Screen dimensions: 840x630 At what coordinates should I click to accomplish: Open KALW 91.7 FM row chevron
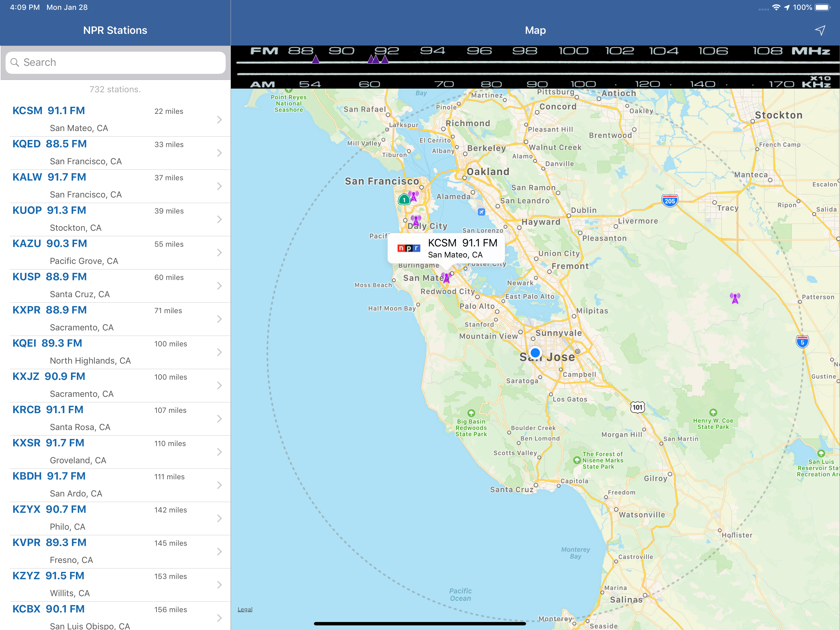pos(219,186)
